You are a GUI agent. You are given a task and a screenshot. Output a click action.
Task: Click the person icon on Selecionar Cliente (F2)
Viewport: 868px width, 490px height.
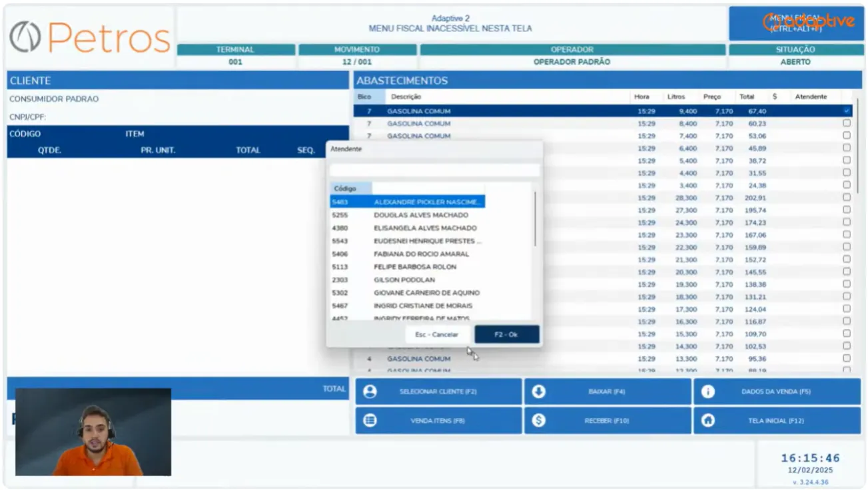(370, 391)
